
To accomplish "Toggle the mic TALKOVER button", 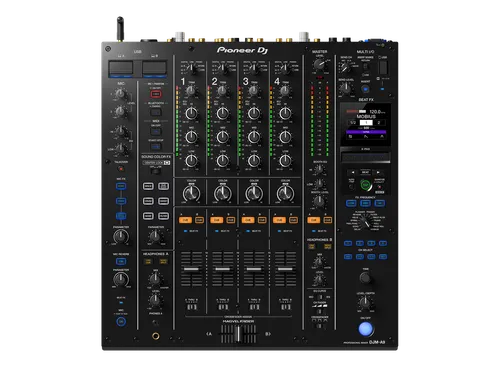I will [x=121, y=169].
